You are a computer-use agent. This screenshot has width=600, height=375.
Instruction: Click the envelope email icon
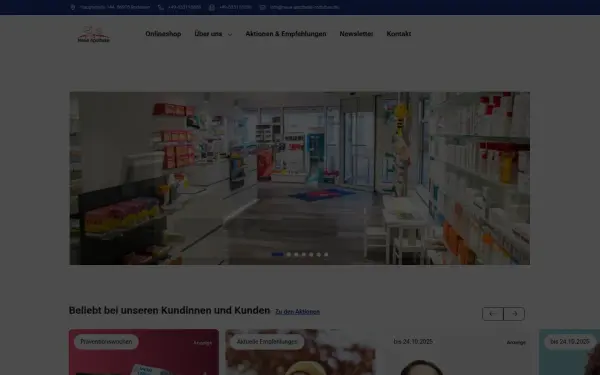coord(262,7)
